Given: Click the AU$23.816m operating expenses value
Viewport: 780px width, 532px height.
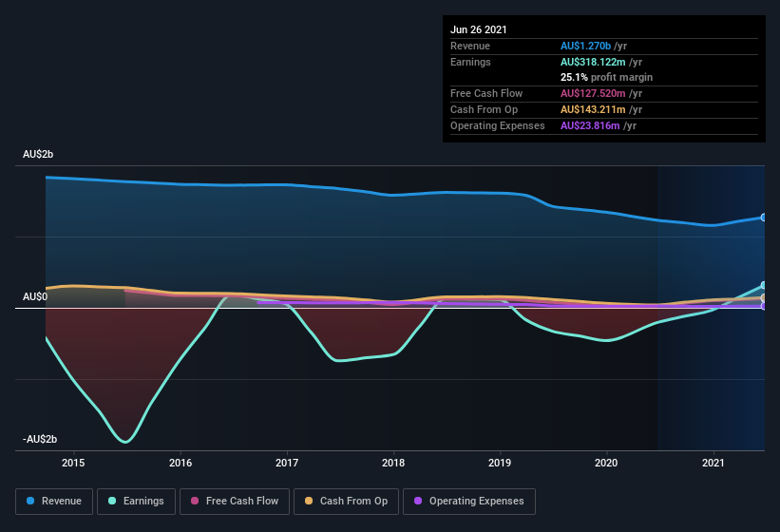Looking at the screenshot, I should pos(590,125).
